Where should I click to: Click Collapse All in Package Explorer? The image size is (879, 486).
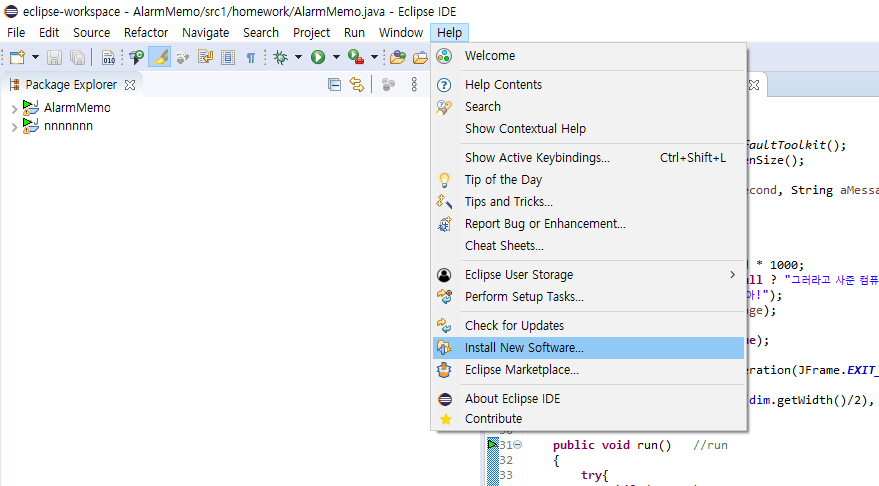click(x=335, y=85)
